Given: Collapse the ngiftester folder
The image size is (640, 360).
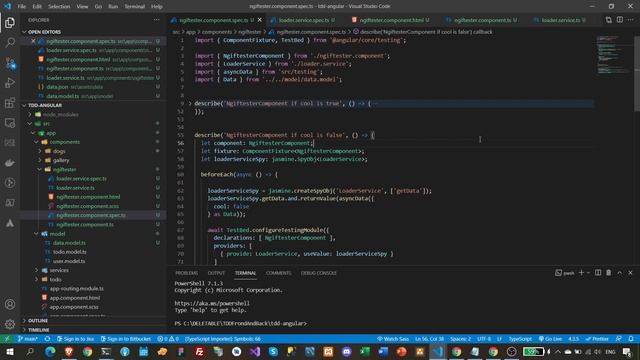Looking at the screenshot, I should pyautogui.click(x=40, y=169).
